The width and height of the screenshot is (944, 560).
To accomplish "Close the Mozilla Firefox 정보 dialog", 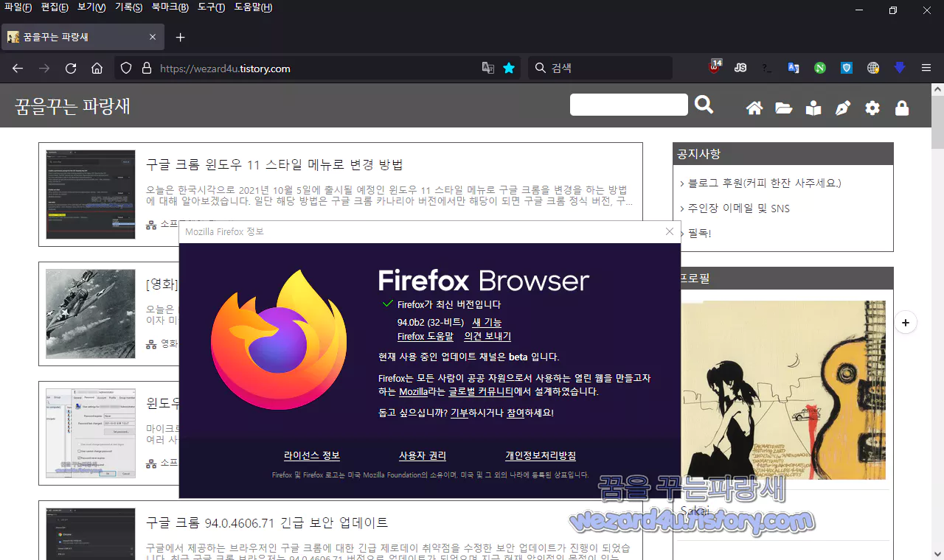I will pyautogui.click(x=669, y=231).
